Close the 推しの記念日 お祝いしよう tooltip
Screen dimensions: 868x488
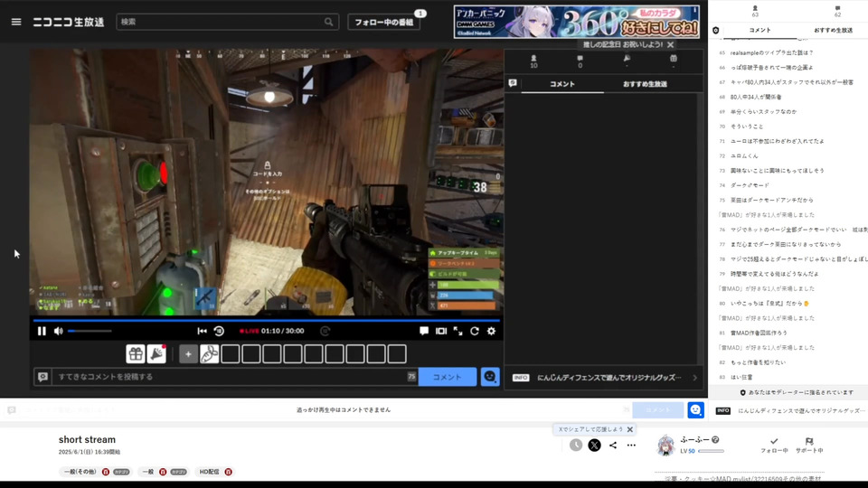pyautogui.click(x=670, y=45)
